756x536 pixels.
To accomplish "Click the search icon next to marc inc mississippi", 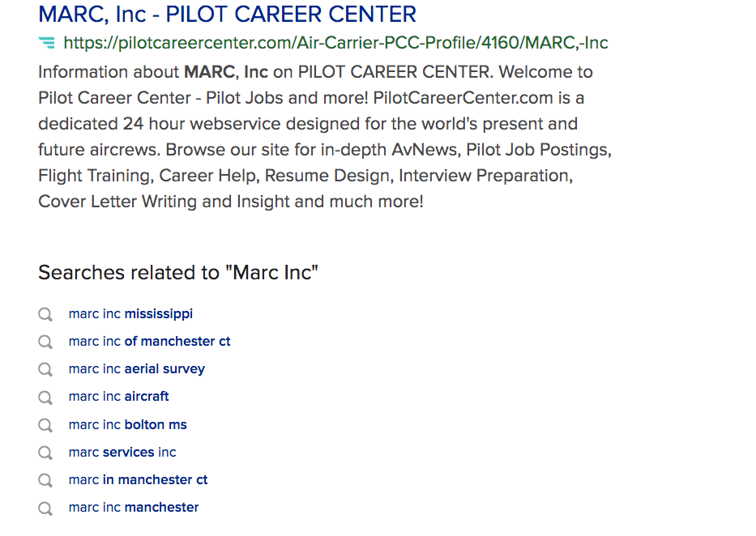I will click(45, 314).
